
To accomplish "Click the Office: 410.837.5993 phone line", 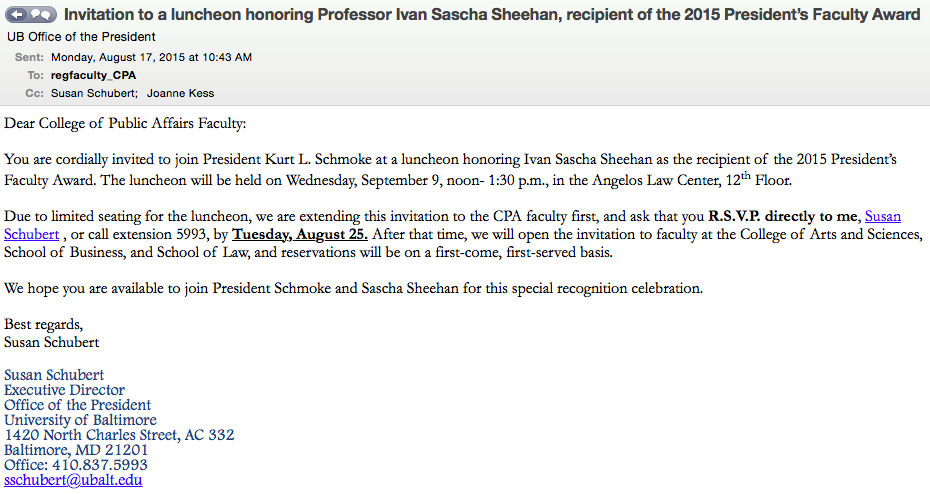I will (76, 465).
